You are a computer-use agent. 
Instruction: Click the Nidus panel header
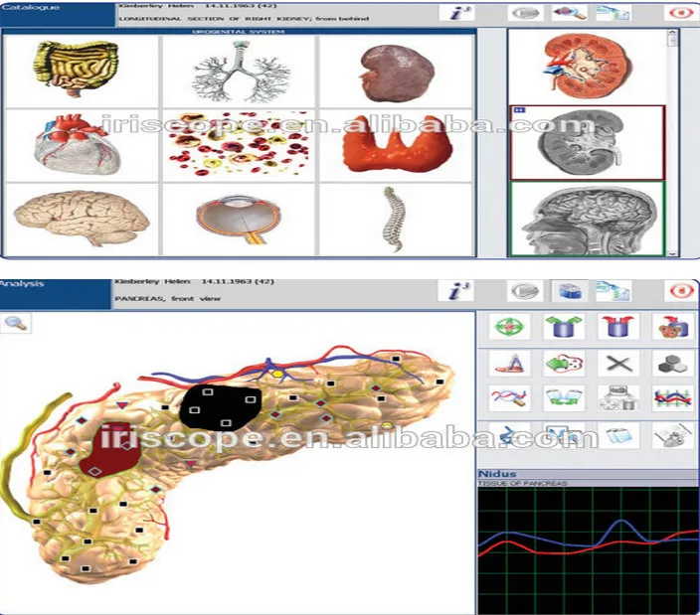tap(589, 474)
